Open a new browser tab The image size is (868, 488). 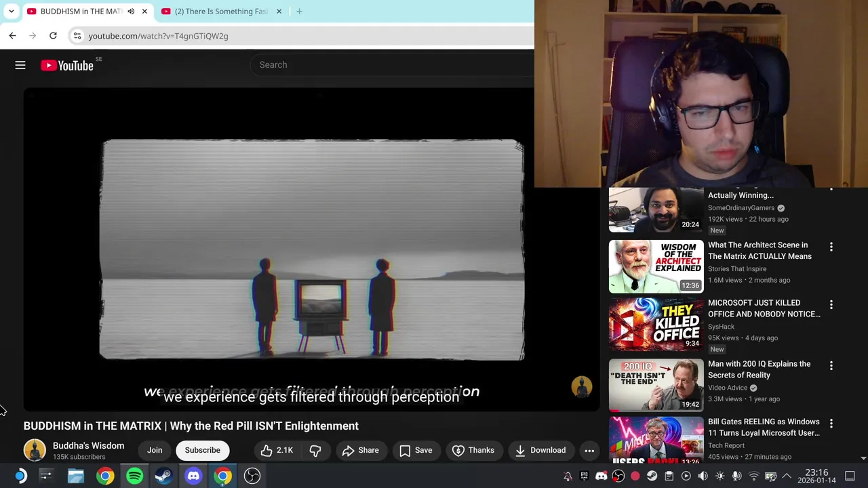[x=299, y=12]
